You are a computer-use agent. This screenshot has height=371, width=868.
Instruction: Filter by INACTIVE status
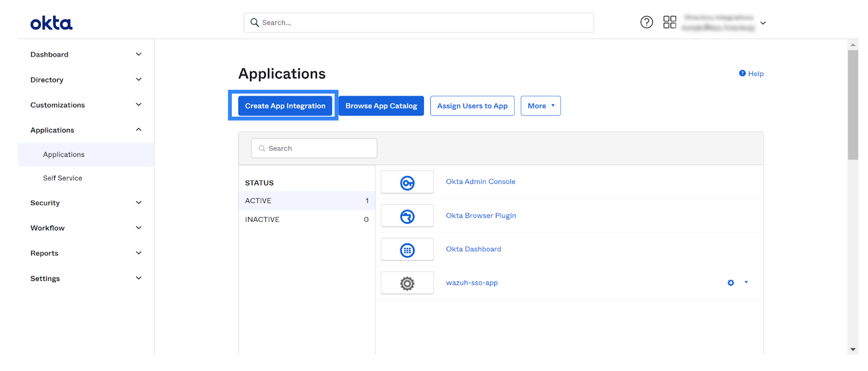pos(307,219)
